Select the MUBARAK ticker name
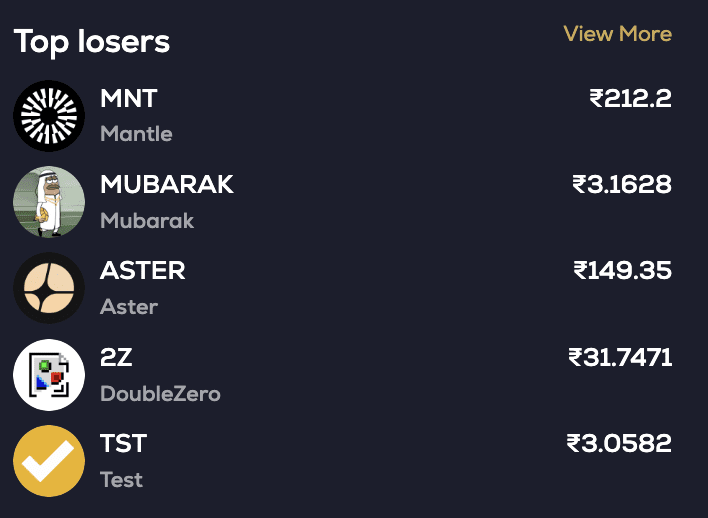708x518 pixels. pyautogui.click(x=167, y=185)
